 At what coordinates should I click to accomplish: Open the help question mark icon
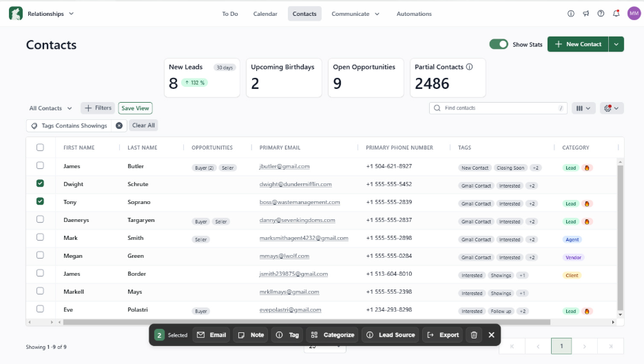(x=601, y=14)
